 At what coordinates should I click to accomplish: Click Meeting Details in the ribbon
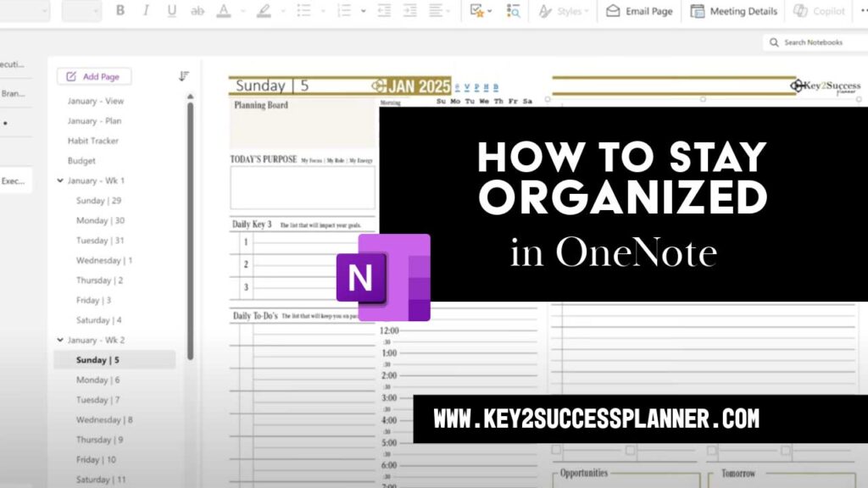[732, 11]
